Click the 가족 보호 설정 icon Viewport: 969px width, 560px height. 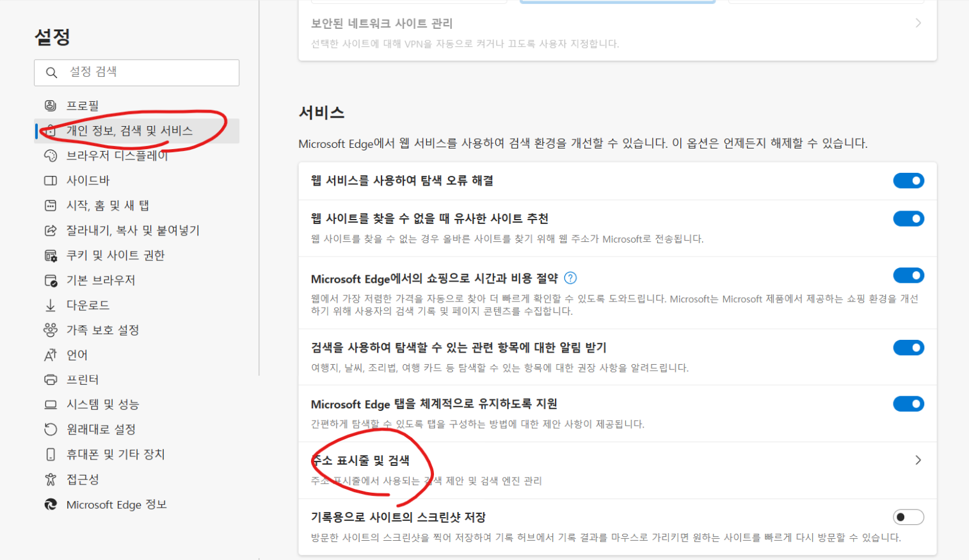(x=51, y=330)
